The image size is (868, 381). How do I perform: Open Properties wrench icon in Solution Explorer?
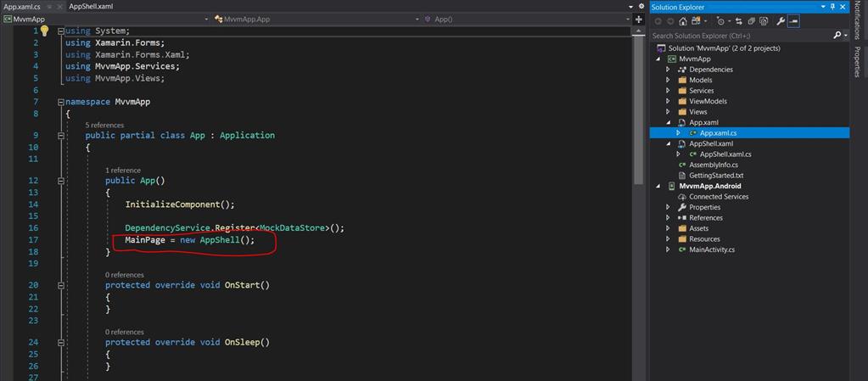pyautogui.click(x=781, y=21)
